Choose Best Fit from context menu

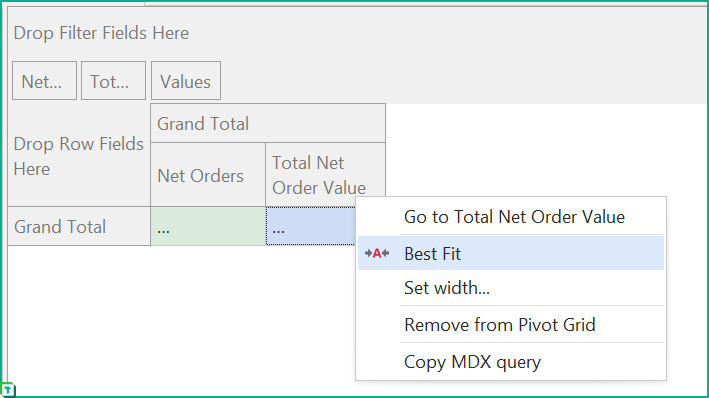point(511,253)
